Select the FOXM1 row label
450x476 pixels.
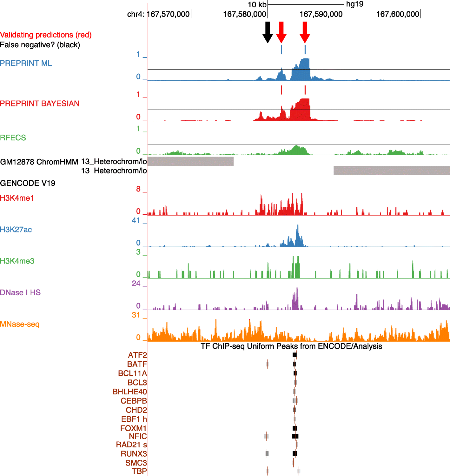tap(133, 428)
